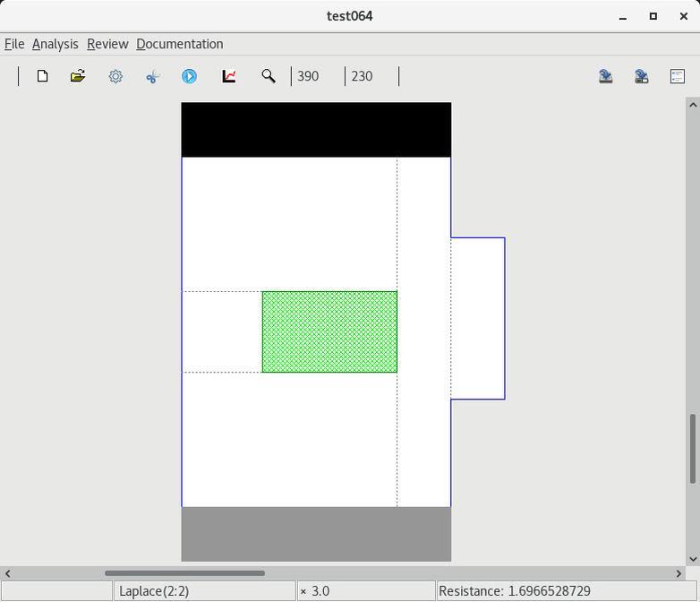
Task: Click the second export icon on the right
Action: [642, 76]
